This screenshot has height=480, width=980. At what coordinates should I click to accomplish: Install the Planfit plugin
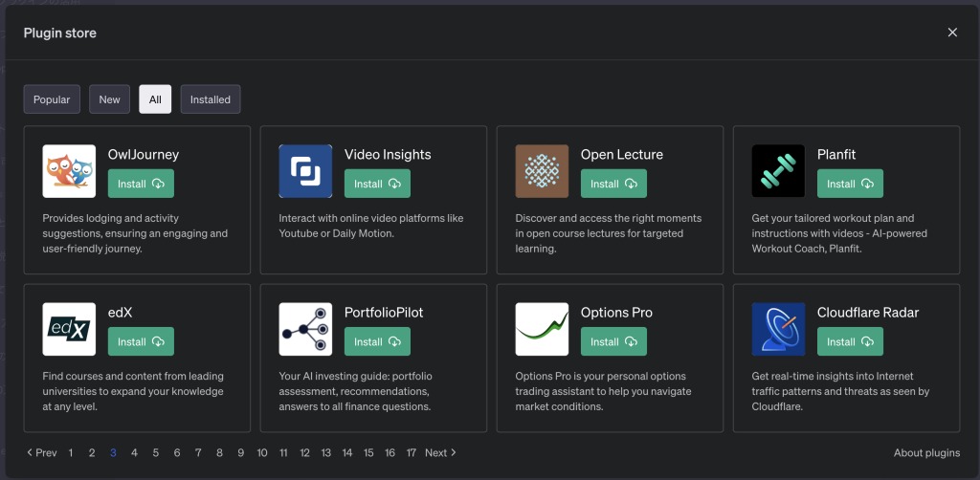tap(850, 184)
